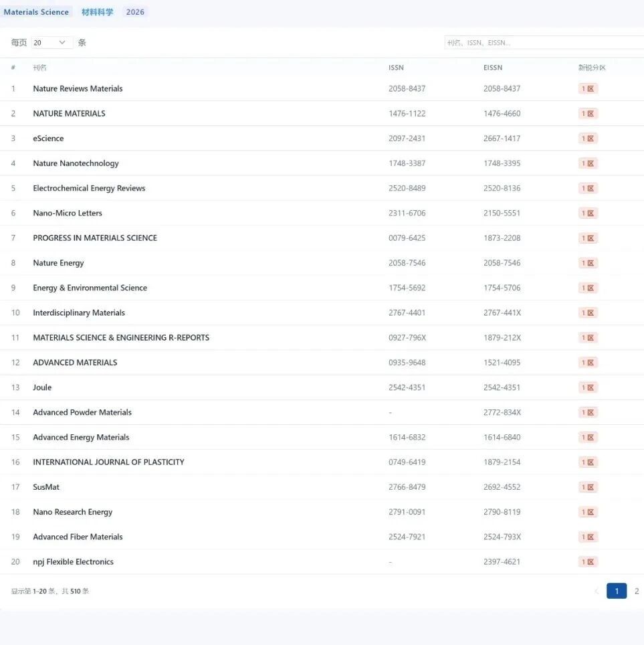Open the per-page count dropdown showing 20

coord(51,42)
